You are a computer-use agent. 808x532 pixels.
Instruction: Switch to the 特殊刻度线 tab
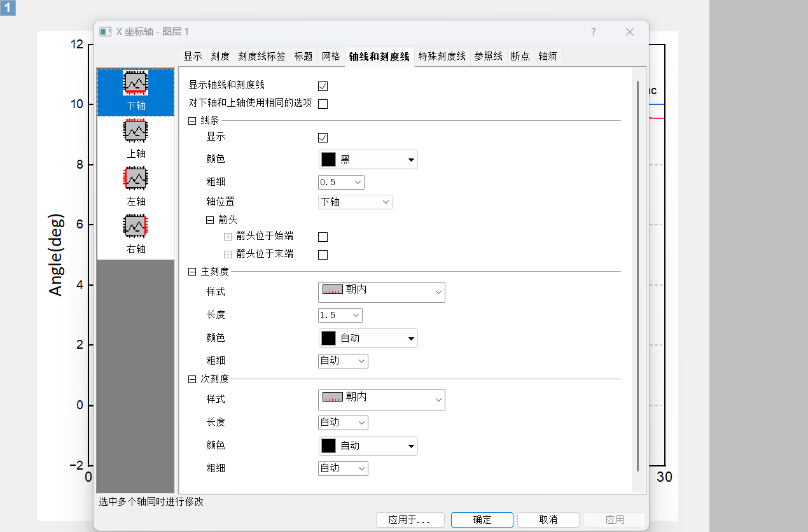tap(442, 56)
